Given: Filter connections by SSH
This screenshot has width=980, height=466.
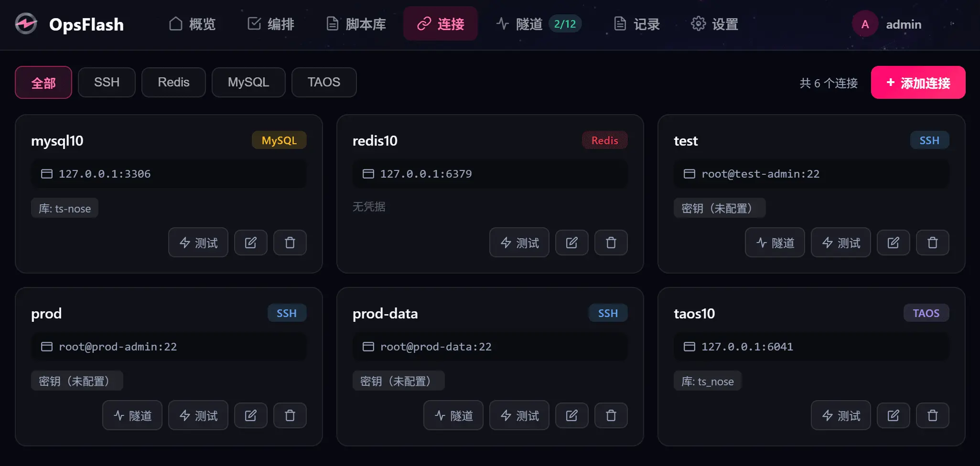Looking at the screenshot, I should coord(107,82).
